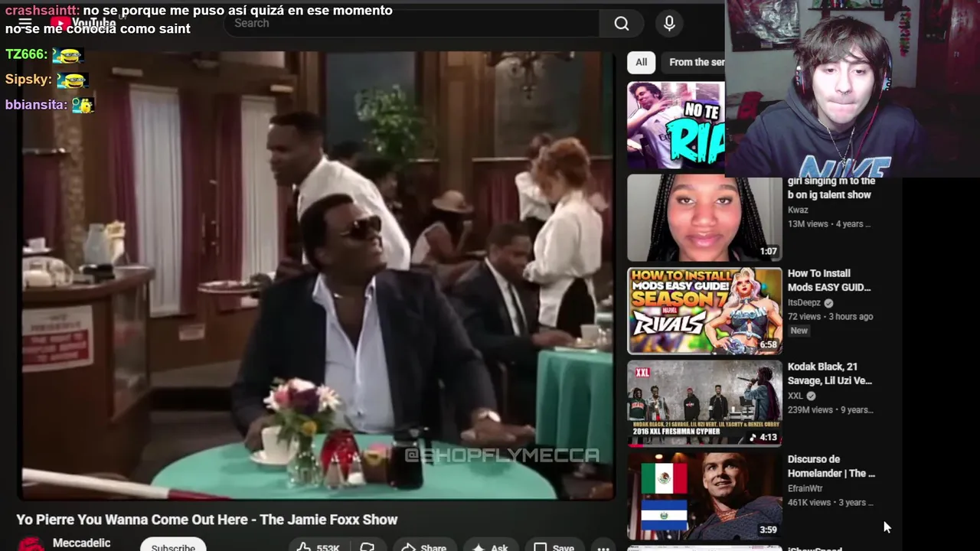This screenshot has height=551, width=980.
Task: Go to the XXL channel name
Action: pyautogui.click(x=795, y=396)
